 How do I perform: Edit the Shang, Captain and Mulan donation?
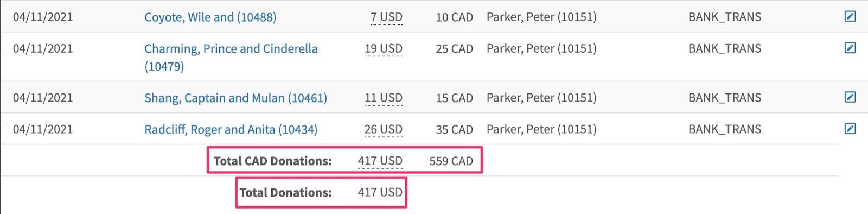click(850, 97)
